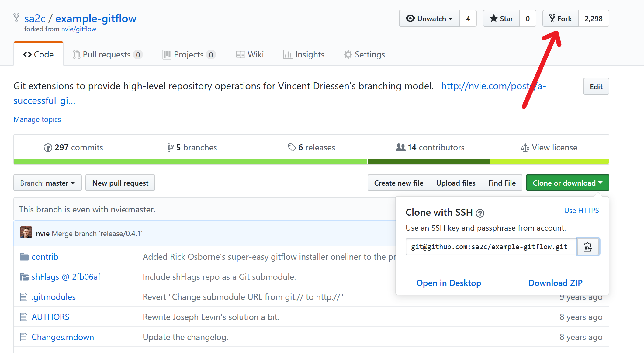Click the commits history clock icon

point(48,148)
